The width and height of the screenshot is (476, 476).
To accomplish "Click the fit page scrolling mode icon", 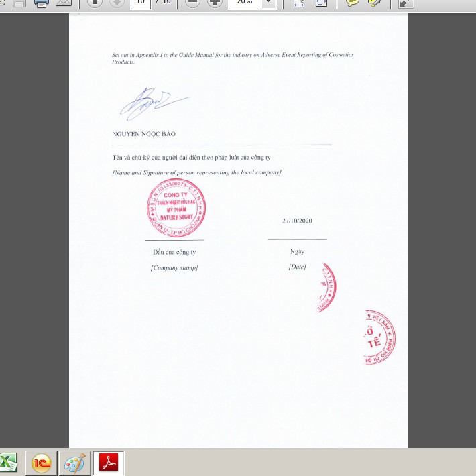I will pos(299,3).
